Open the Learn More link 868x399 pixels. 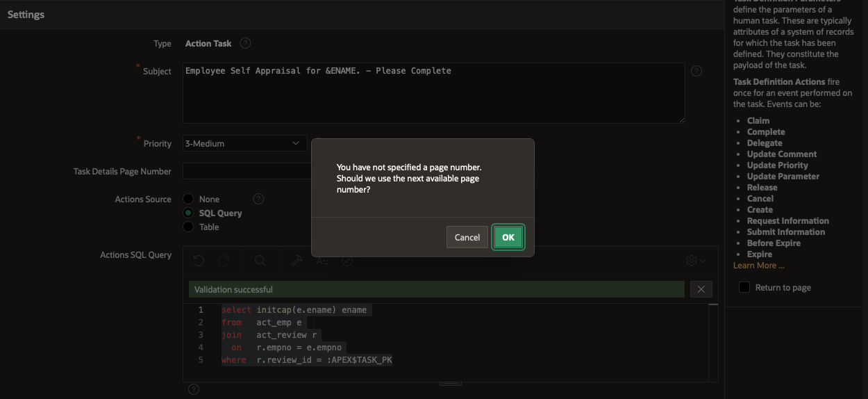(759, 266)
